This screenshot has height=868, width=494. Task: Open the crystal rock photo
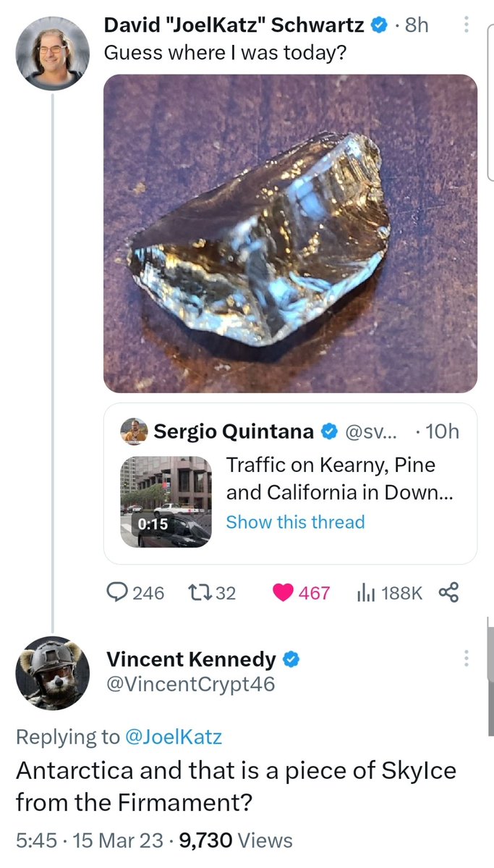tap(290, 233)
